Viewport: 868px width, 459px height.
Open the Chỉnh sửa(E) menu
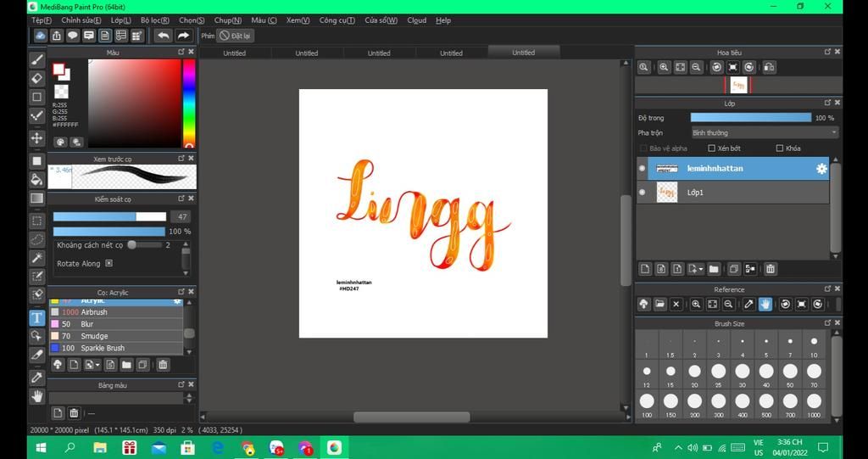pyautogui.click(x=81, y=20)
